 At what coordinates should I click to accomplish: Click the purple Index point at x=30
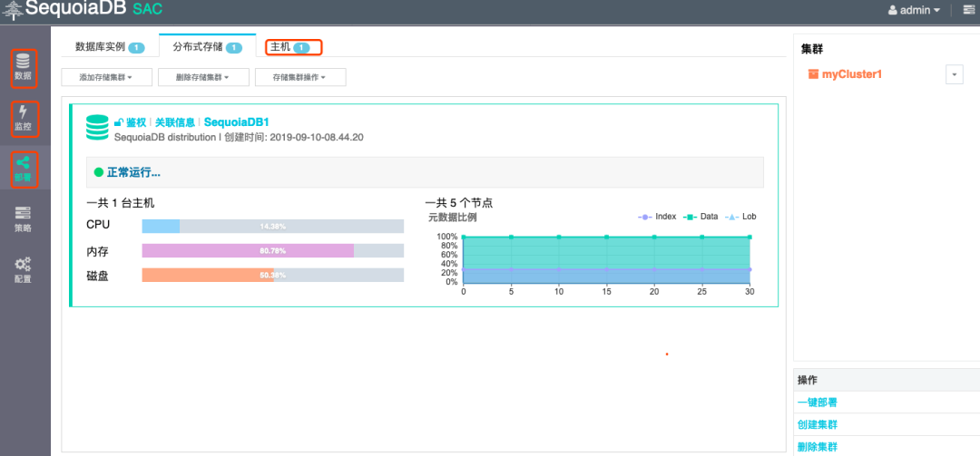click(750, 269)
